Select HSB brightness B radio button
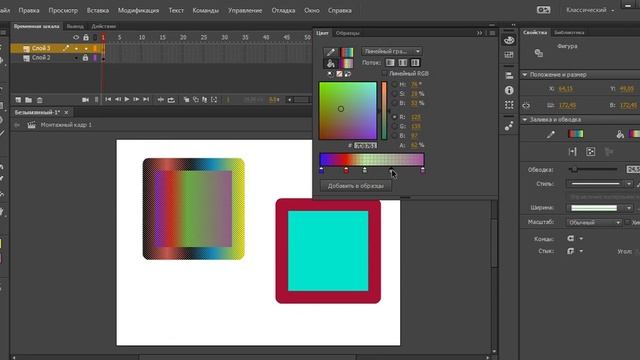 [x=394, y=103]
